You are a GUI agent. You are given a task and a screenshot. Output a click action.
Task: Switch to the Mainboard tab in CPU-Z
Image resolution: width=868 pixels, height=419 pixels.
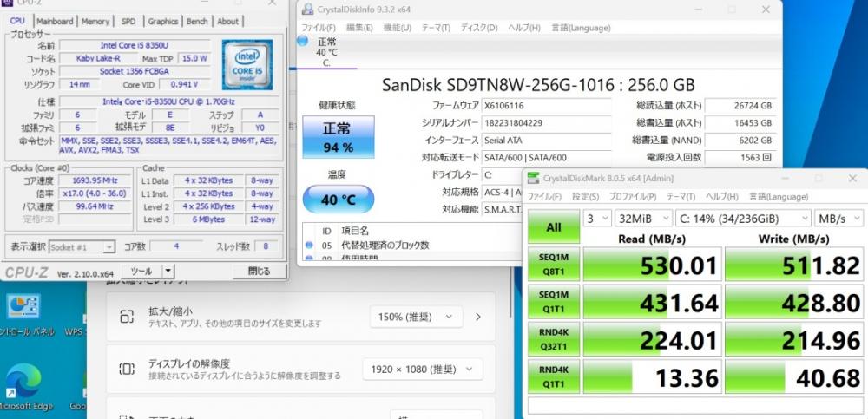pos(55,21)
